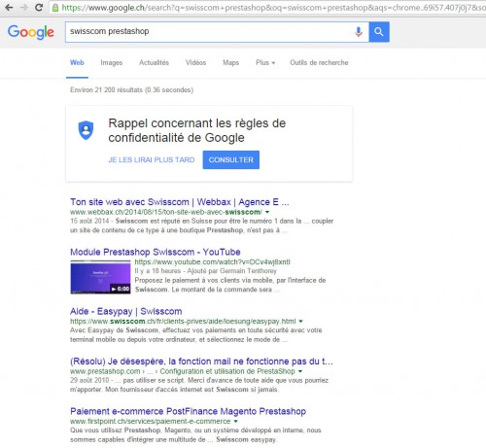Switch to the Images tab
The height and width of the screenshot is (448, 486).
coord(112,62)
